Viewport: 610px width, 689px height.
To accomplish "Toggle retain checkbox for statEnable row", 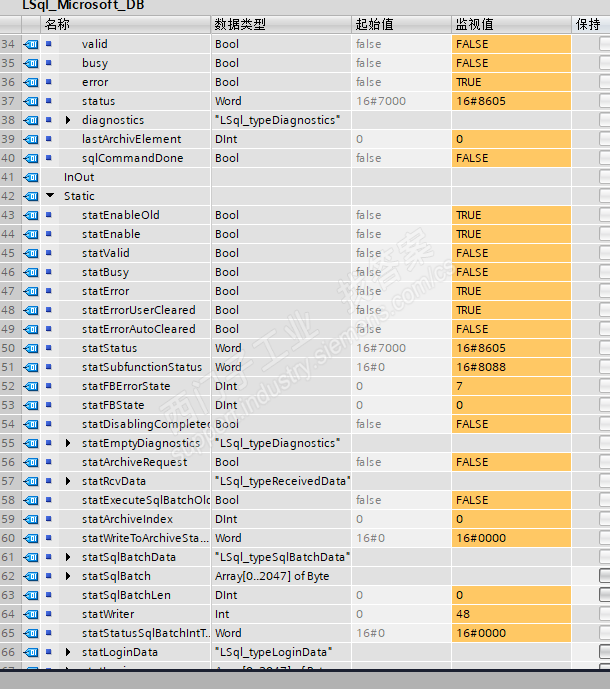I will coord(605,234).
